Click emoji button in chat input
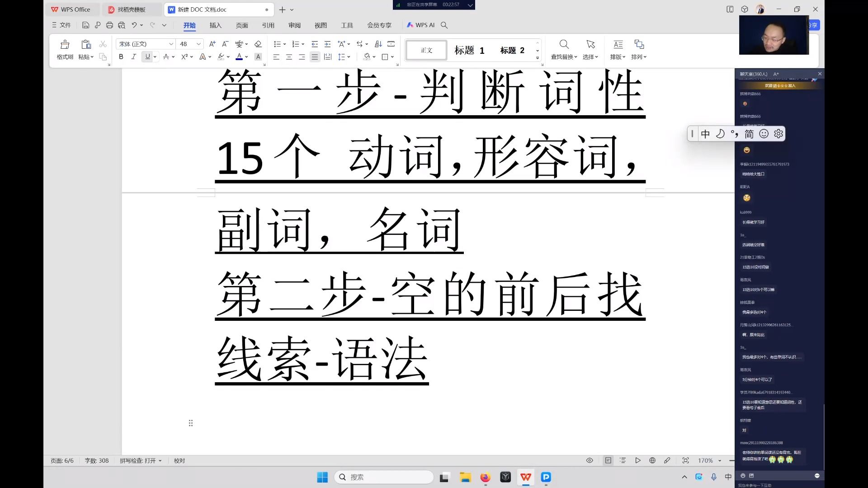 coord(743,475)
